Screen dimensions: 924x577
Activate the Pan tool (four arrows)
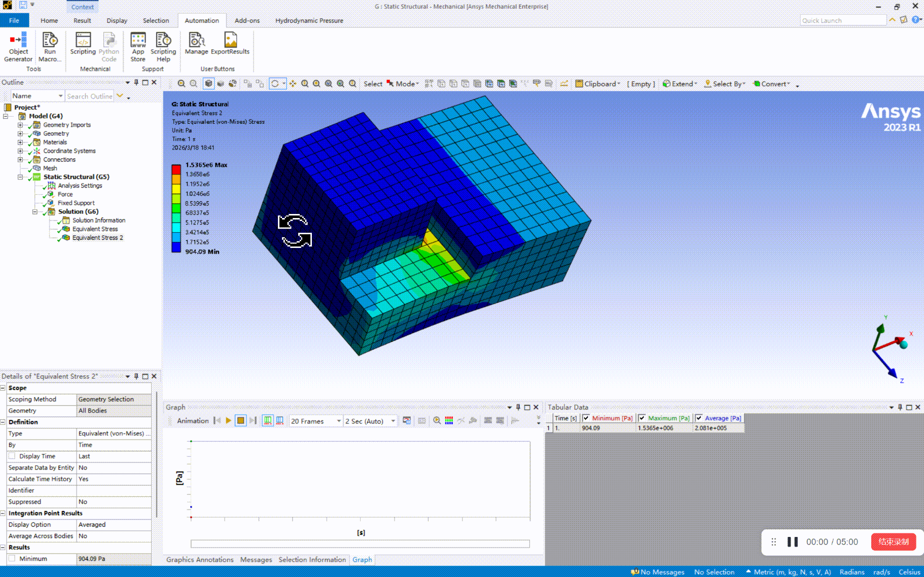pos(293,84)
